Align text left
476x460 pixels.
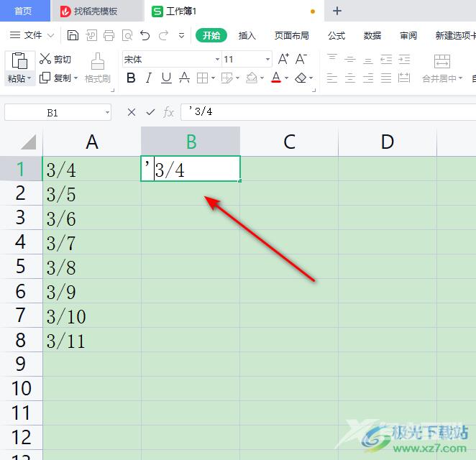click(331, 78)
